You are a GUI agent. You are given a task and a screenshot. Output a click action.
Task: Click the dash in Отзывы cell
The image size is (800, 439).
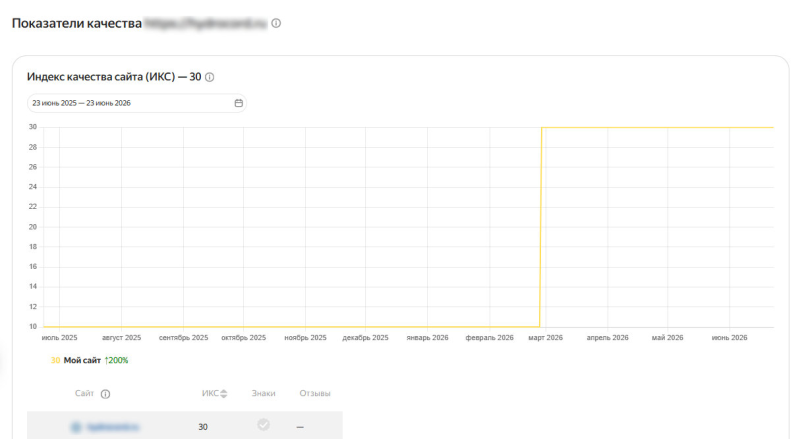pyautogui.click(x=300, y=427)
